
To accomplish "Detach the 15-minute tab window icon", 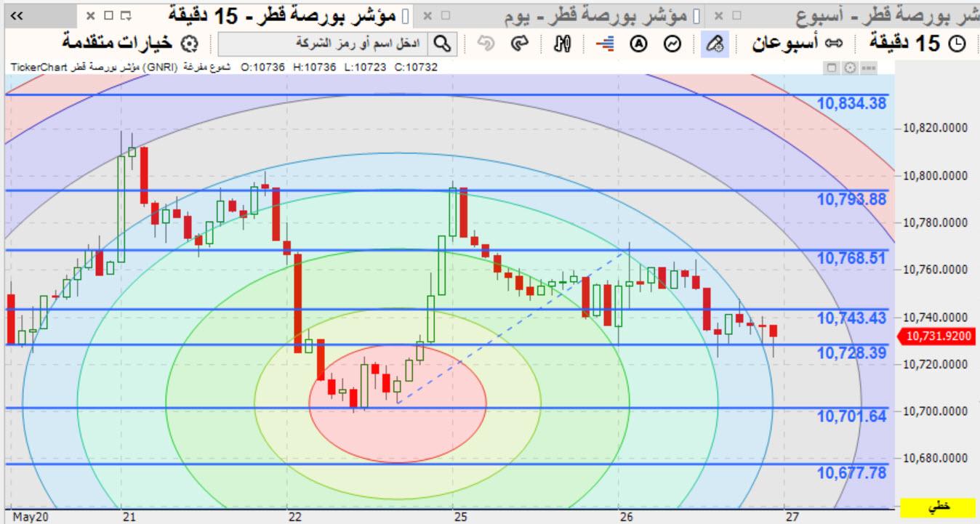I will (125, 15).
